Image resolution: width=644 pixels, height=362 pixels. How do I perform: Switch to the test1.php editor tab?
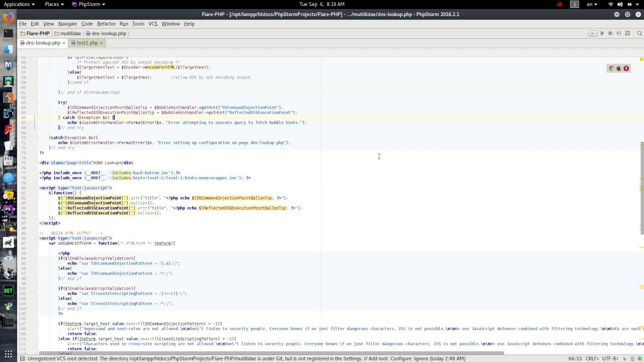[x=87, y=43]
